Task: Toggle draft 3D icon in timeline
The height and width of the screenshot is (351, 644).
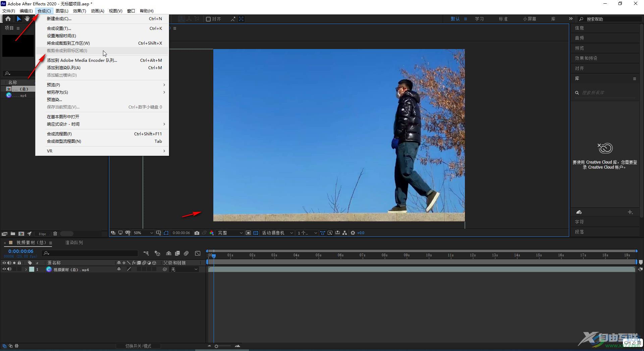Action: [157, 253]
